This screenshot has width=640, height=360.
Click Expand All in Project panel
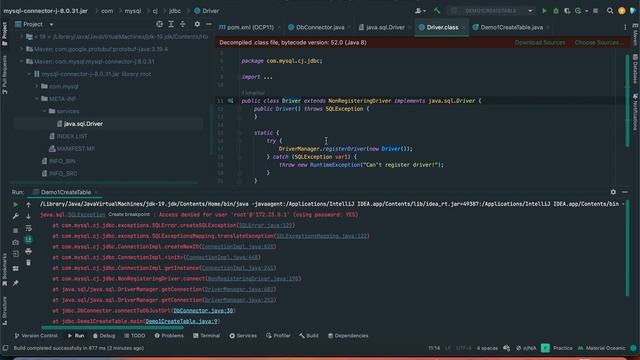coord(171,24)
